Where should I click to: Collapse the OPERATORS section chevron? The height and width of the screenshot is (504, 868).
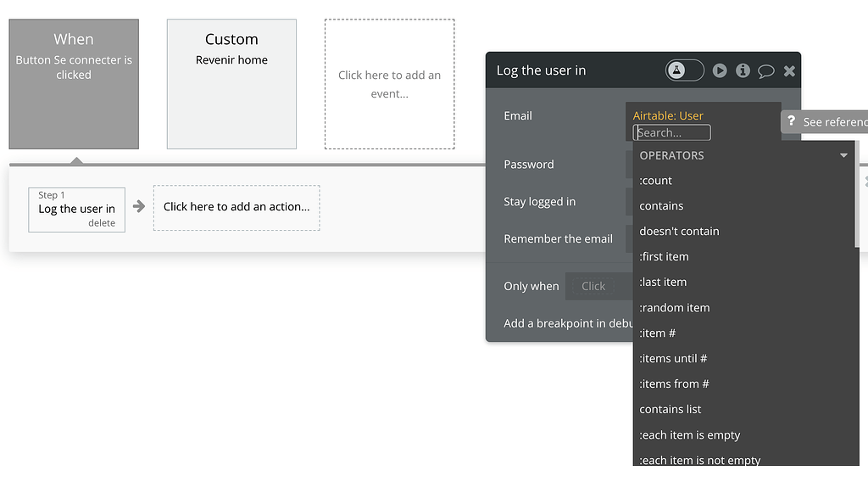pos(843,155)
